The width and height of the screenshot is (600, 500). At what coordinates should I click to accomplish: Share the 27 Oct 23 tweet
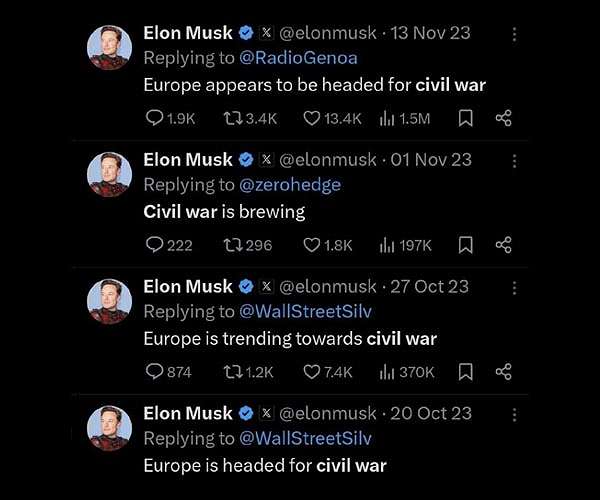(x=504, y=372)
